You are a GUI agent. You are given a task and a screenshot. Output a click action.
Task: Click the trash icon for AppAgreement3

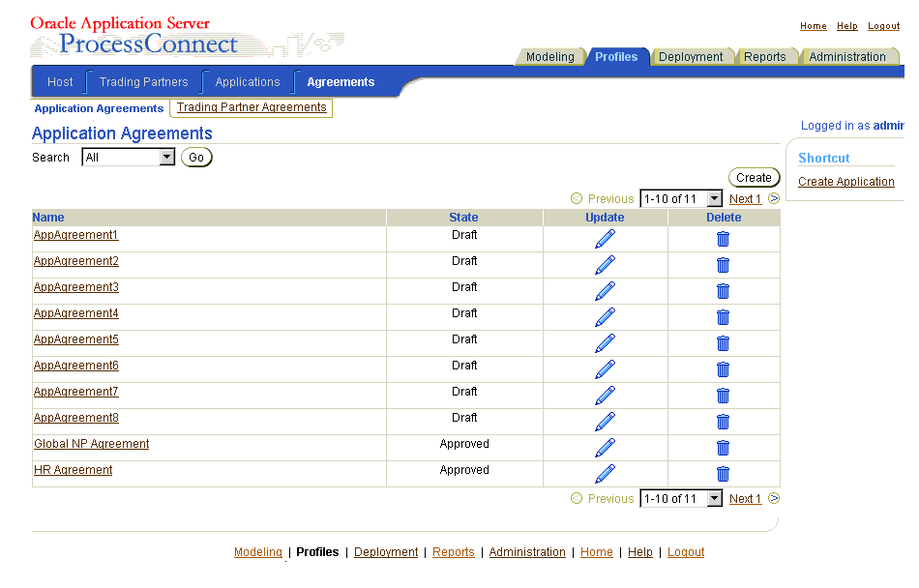pos(724,291)
